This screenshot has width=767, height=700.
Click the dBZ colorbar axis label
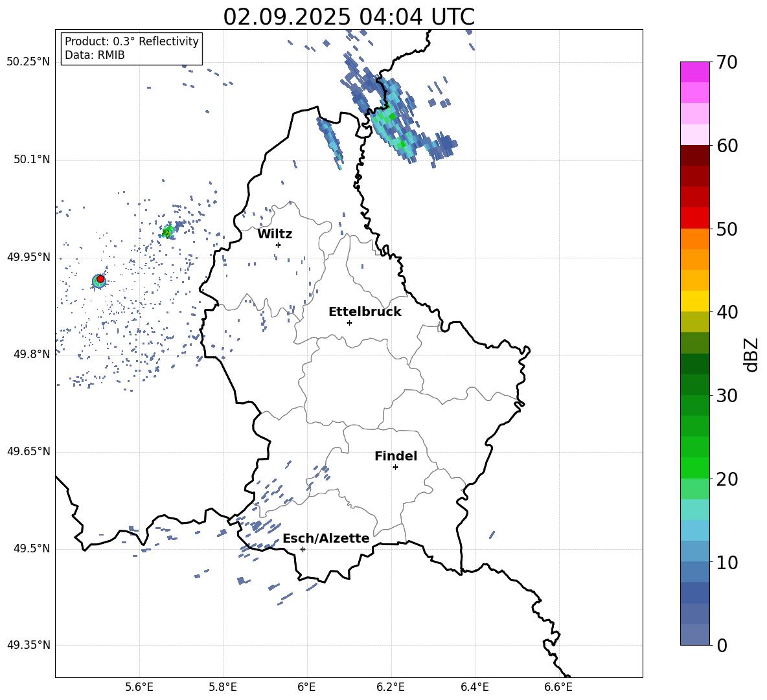pyautogui.click(x=751, y=354)
